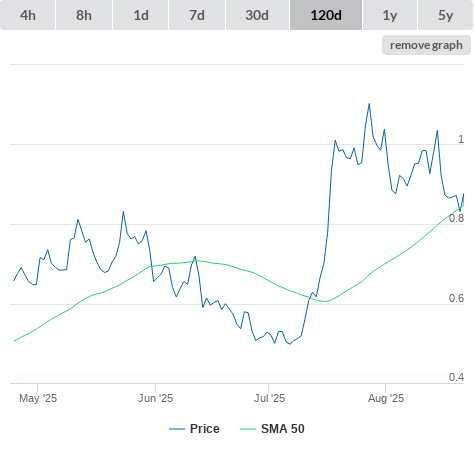Click the Jun '25 axis label
The image size is (474, 455).
[x=155, y=398]
